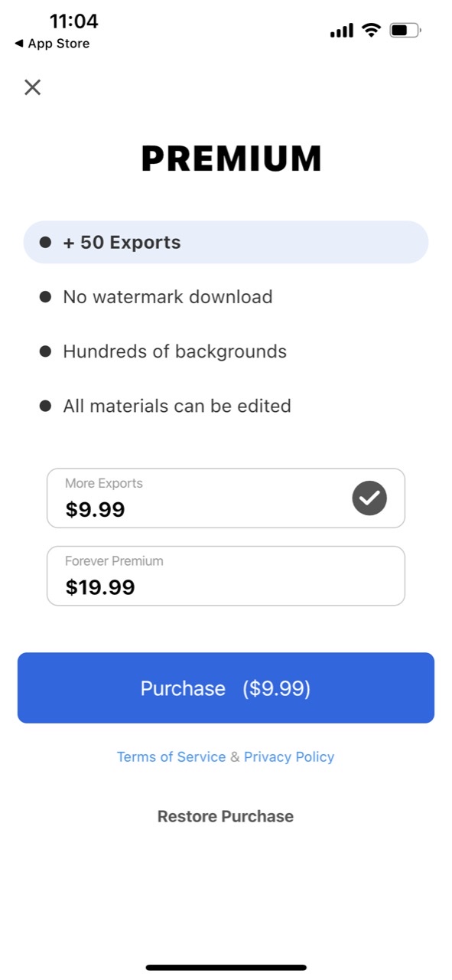Open the highlighted + 50 Exports row
The width and height of the screenshot is (452, 980).
226,241
